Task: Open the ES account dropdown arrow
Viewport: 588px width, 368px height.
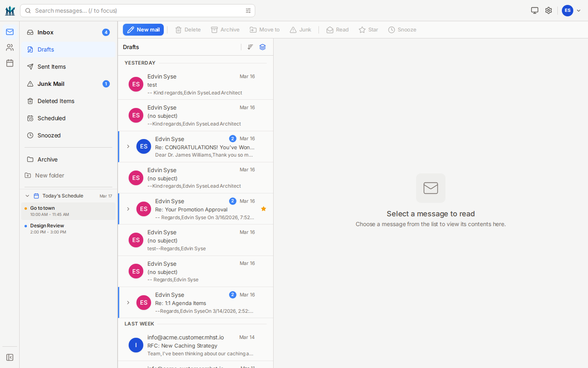Action: 579,11
